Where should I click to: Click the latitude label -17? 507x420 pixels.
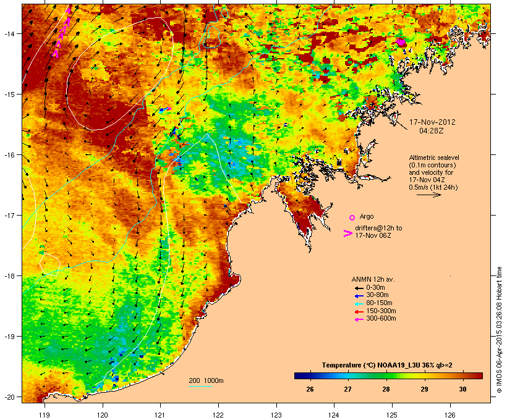[x=9, y=215]
